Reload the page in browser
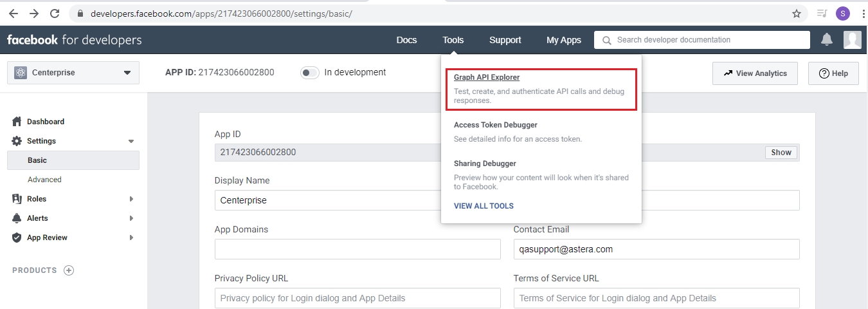Image resolution: width=868 pixels, height=309 pixels. click(55, 14)
